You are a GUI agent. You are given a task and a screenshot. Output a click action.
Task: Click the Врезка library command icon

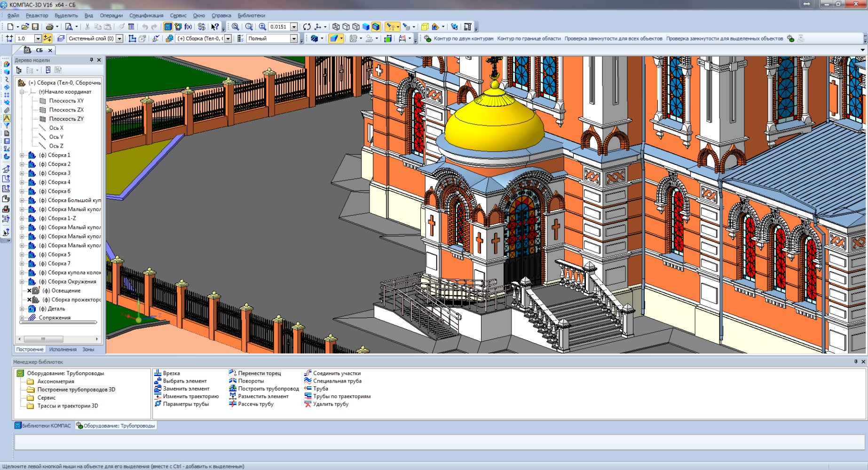pyautogui.click(x=158, y=373)
